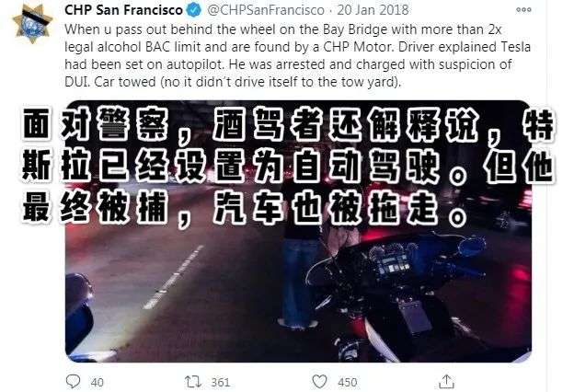
Task: Open the tweet's three-dot more menu
Action: [523, 10]
